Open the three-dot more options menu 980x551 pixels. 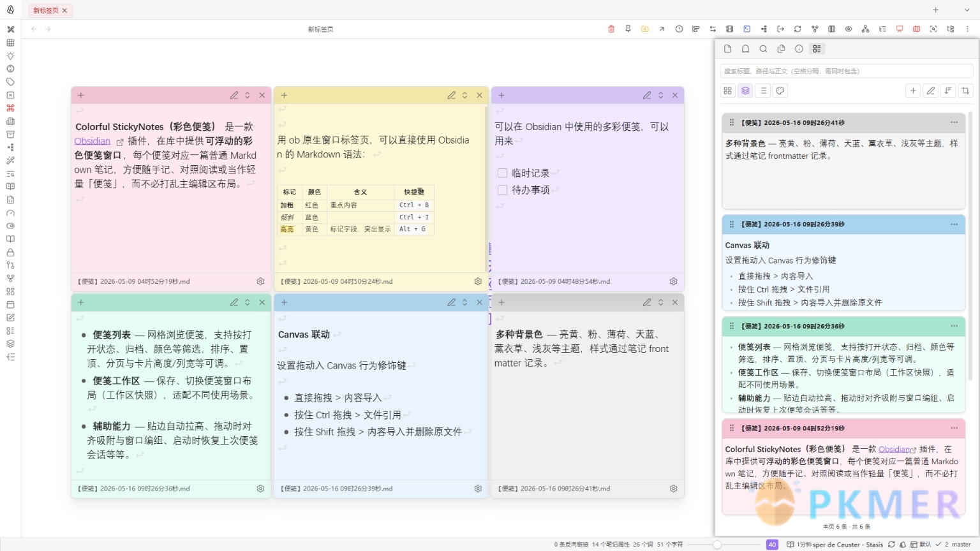tap(967, 29)
